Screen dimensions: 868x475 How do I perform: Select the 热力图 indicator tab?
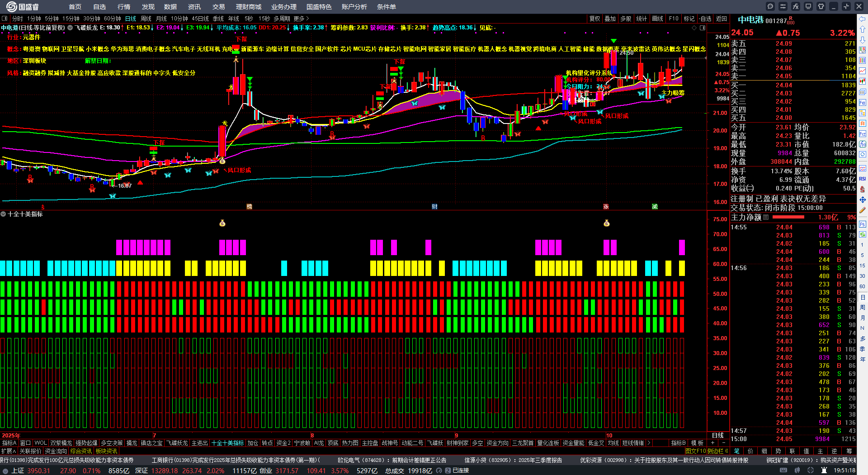pyautogui.click(x=350, y=443)
